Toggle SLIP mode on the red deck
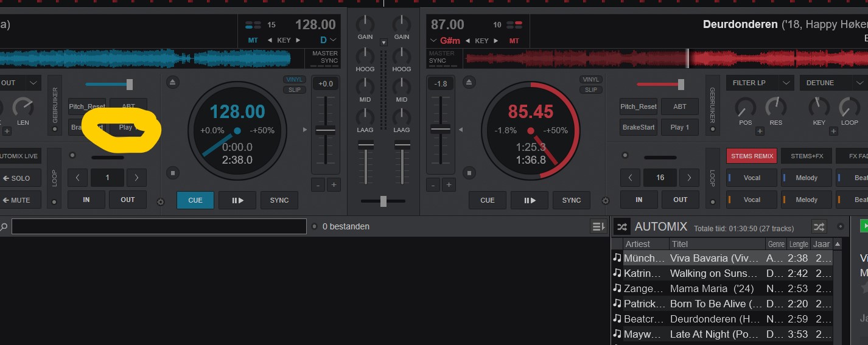This screenshot has width=868, height=345. tap(590, 90)
